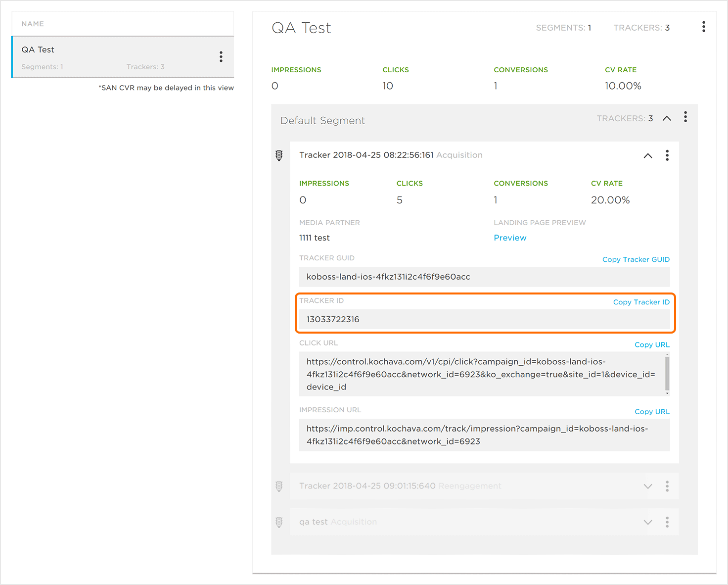Click the media partner value 1111 test
Viewport: 728px width, 585px height.
pos(314,238)
